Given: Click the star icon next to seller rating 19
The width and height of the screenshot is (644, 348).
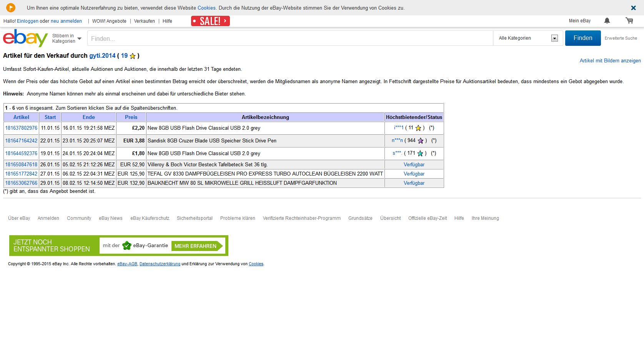Looking at the screenshot, I should click(x=133, y=56).
